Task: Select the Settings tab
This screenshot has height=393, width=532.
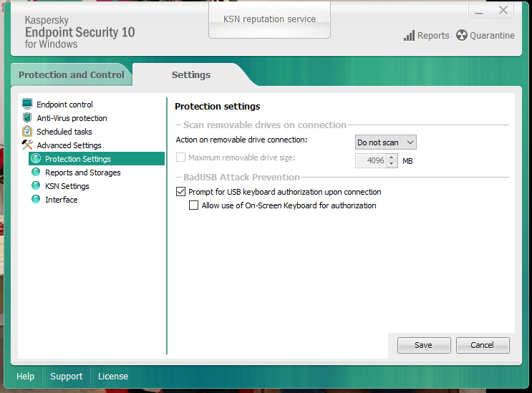Action: pyautogui.click(x=191, y=74)
